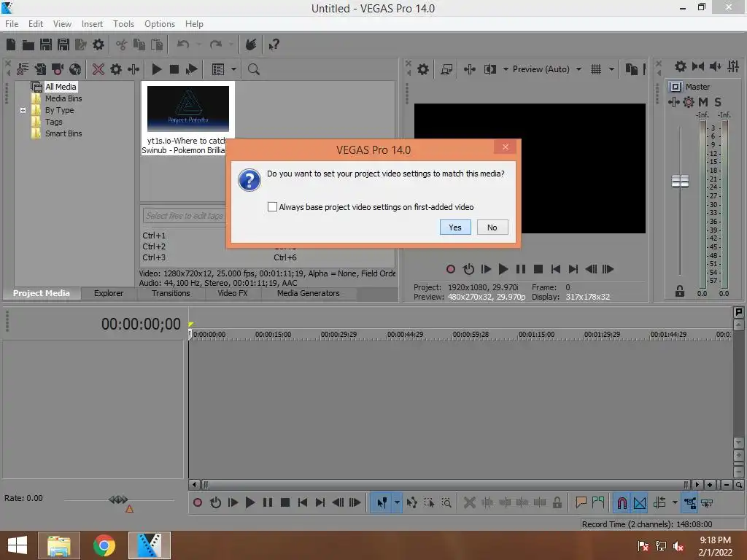The width and height of the screenshot is (747, 560).
Task: Open File Explorer from the Windows taskbar
Action: coord(59,545)
